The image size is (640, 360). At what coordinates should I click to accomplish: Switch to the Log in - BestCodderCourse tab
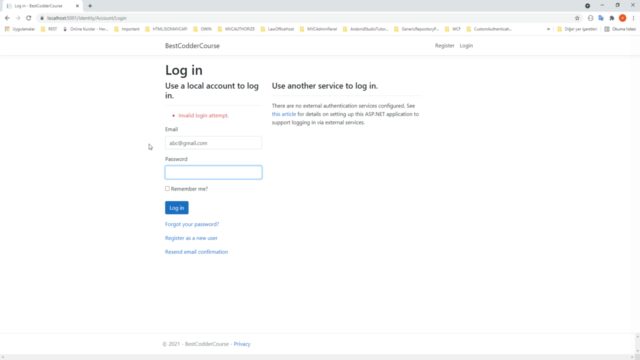[39, 6]
